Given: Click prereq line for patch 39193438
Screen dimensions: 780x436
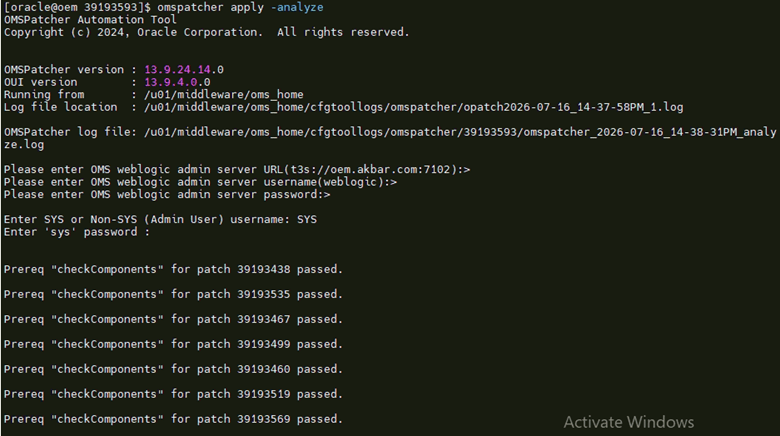Looking at the screenshot, I should point(174,269).
